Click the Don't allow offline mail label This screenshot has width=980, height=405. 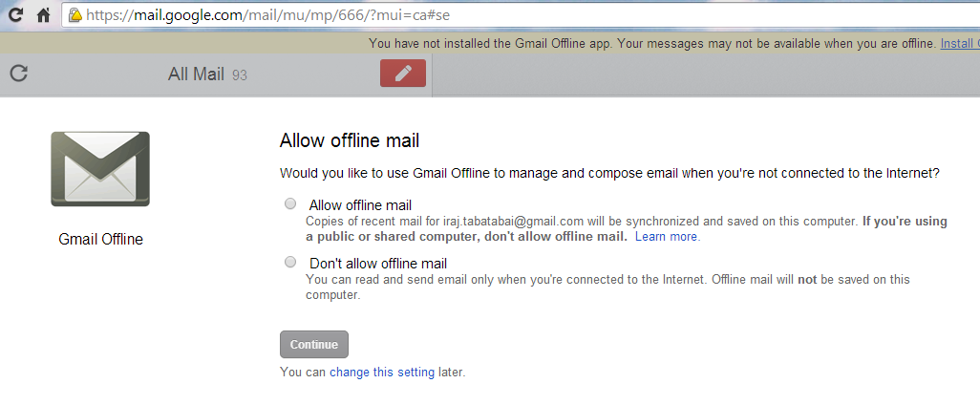coord(378,263)
